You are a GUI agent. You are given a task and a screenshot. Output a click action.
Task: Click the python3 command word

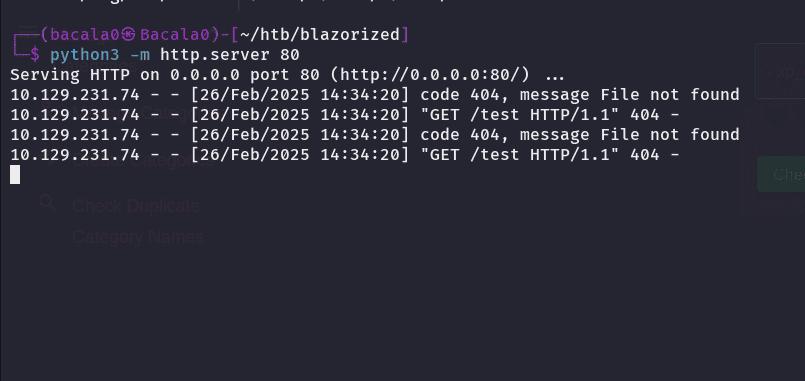click(85, 55)
